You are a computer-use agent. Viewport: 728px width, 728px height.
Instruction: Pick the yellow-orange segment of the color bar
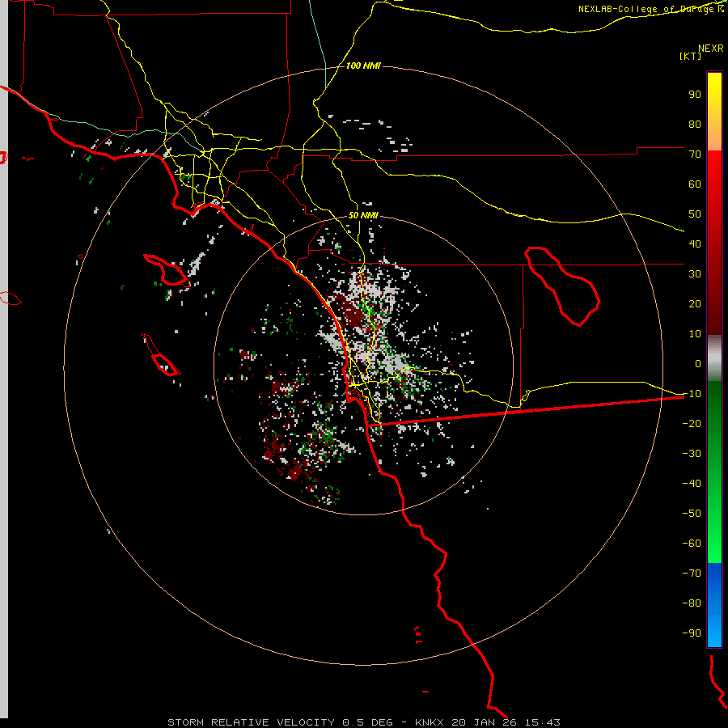[714, 112]
